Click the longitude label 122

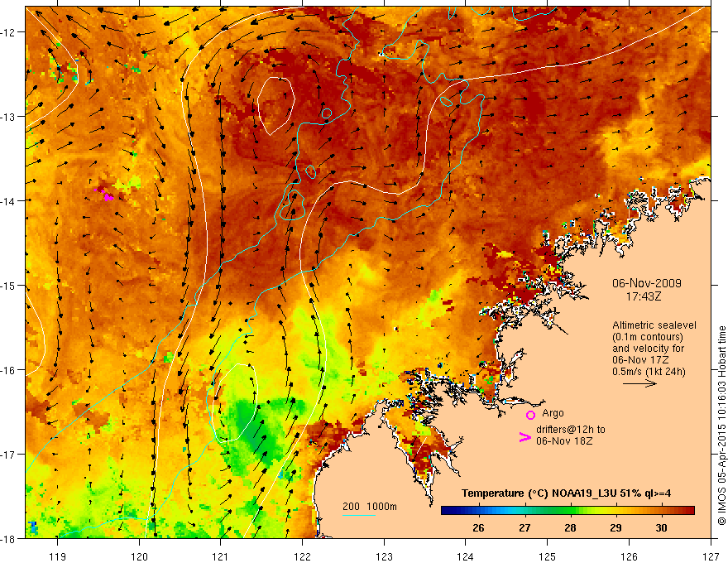coord(302,556)
